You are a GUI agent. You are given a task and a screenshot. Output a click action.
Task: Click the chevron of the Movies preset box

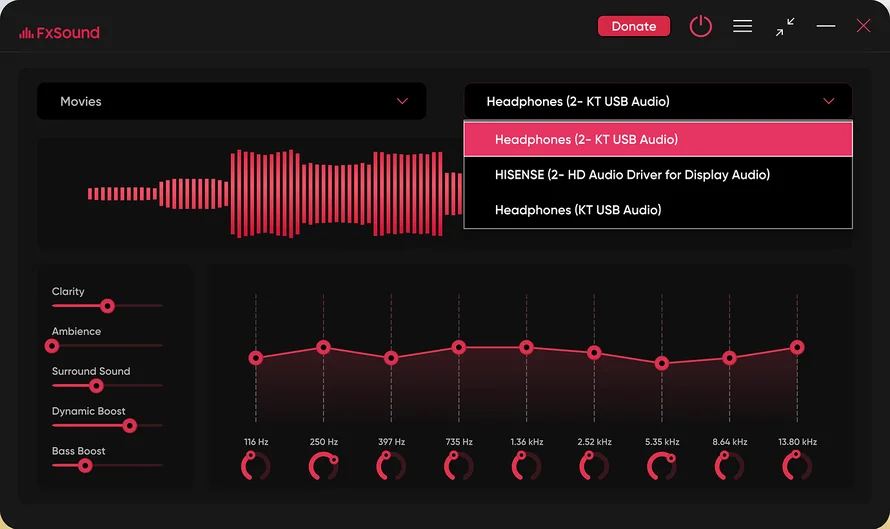coord(402,101)
